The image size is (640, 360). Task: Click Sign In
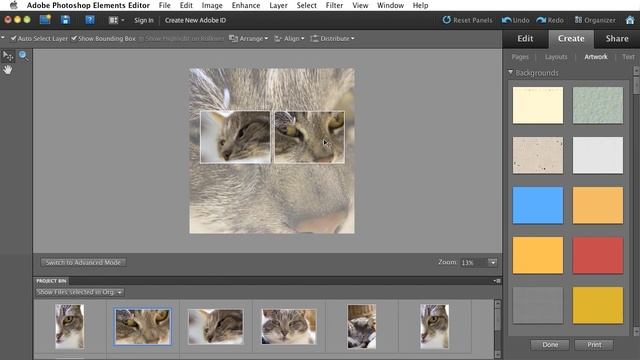[144, 20]
